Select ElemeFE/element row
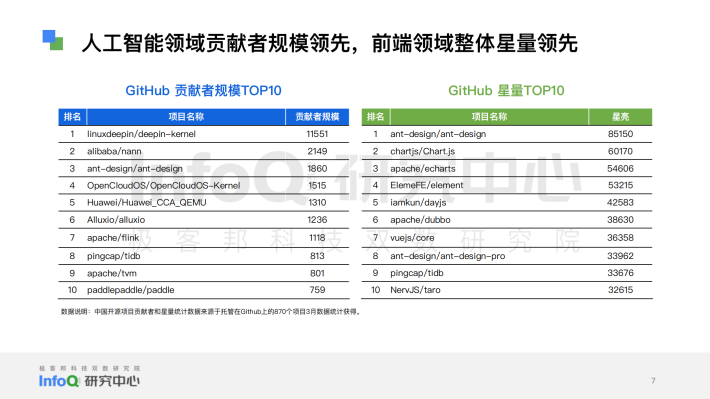 pos(507,185)
